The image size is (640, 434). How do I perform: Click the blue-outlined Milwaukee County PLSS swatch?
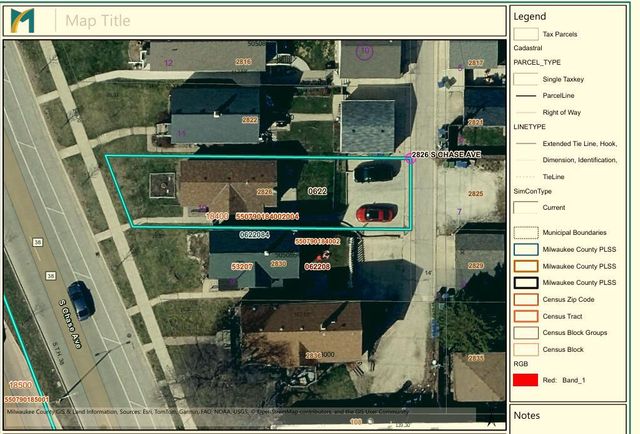click(526, 249)
